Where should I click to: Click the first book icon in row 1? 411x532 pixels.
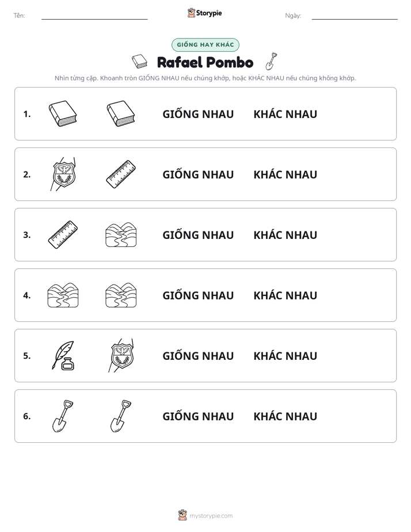[x=63, y=113]
